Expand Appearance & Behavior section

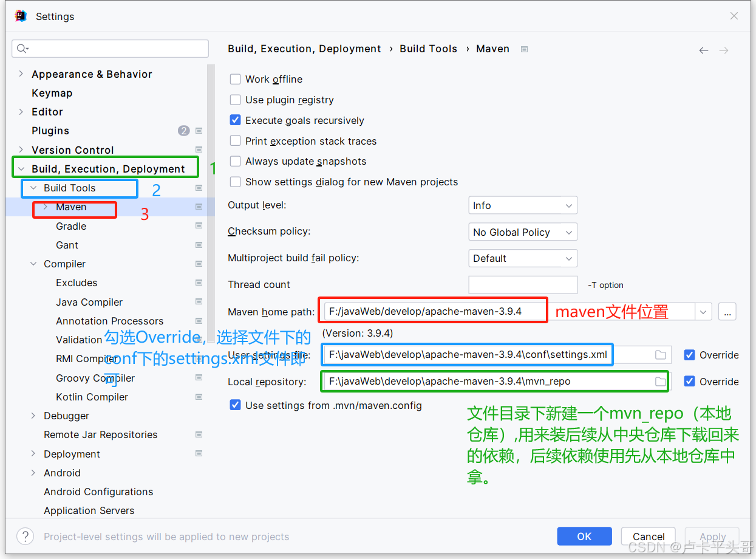[21, 74]
